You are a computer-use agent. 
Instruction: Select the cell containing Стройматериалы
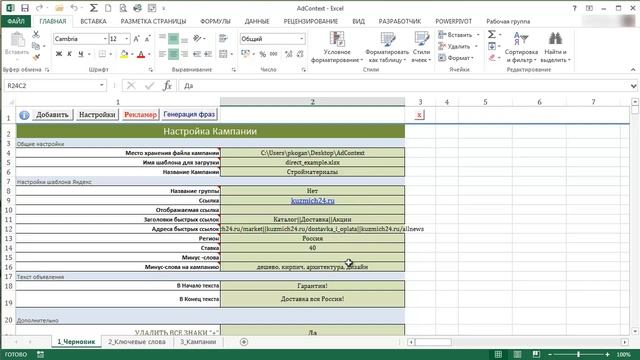[x=313, y=172]
